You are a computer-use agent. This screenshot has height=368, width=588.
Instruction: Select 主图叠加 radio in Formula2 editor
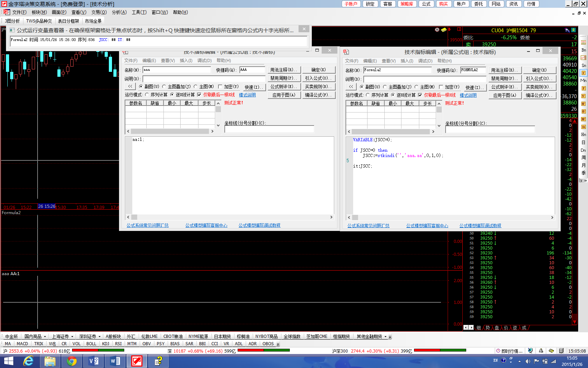pyautogui.click(x=385, y=87)
